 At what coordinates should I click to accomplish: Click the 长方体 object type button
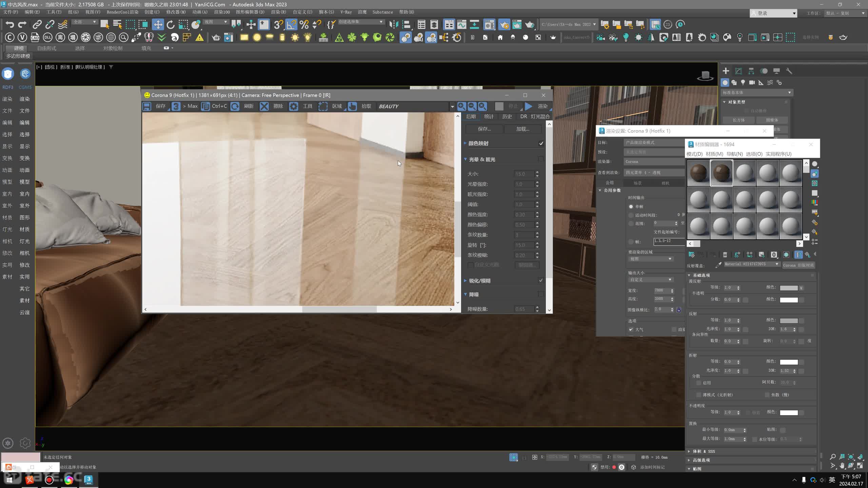738,120
